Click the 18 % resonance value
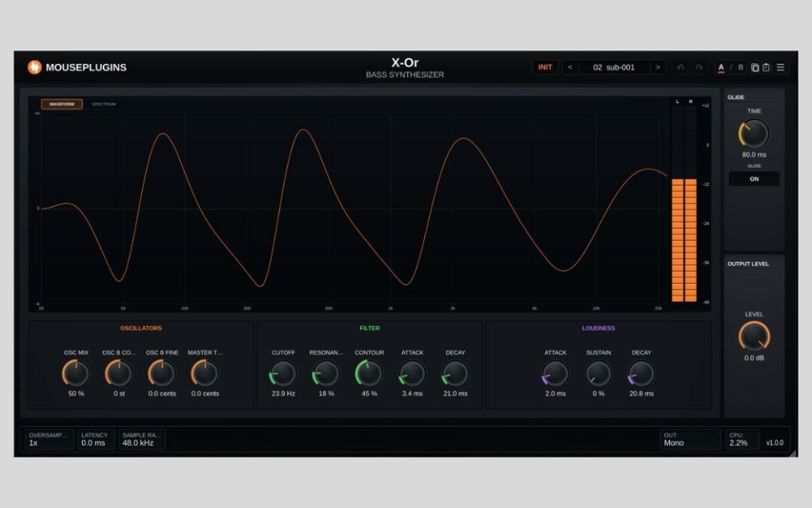The height and width of the screenshot is (508, 812). (x=326, y=394)
